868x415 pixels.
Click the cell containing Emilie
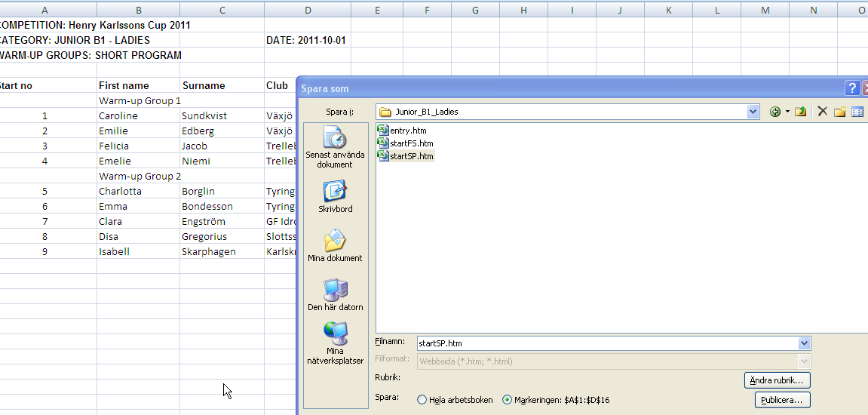click(x=139, y=131)
